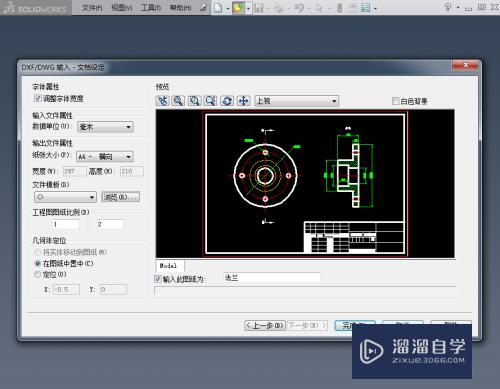Click the width (宽度) input field

(x=75, y=171)
